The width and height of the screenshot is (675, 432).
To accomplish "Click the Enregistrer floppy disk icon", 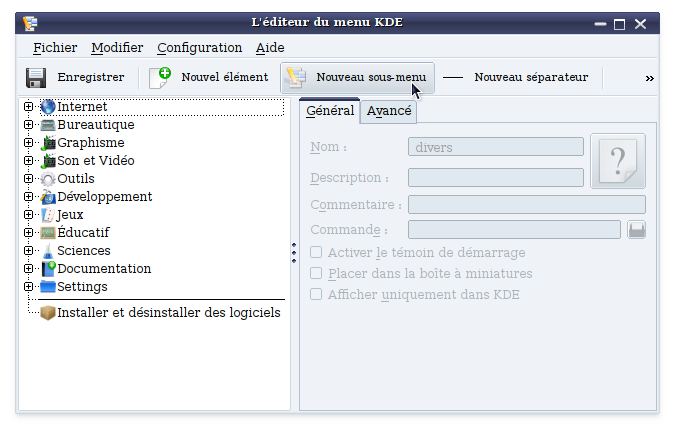I will 36,78.
